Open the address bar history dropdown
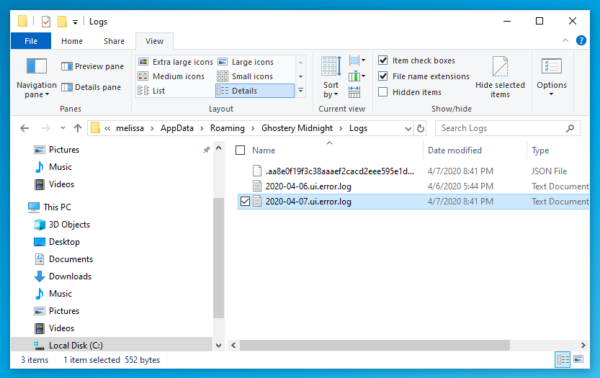This screenshot has width=600, height=378. [x=408, y=129]
